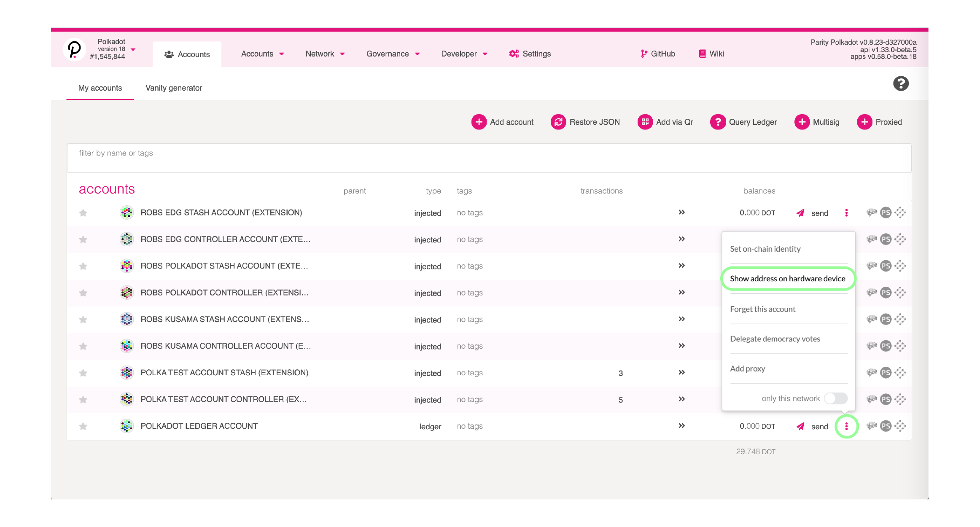
Task: Click 'no tags' in POLKADOT LEDGER ACCOUNT row
Action: (470, 426)
